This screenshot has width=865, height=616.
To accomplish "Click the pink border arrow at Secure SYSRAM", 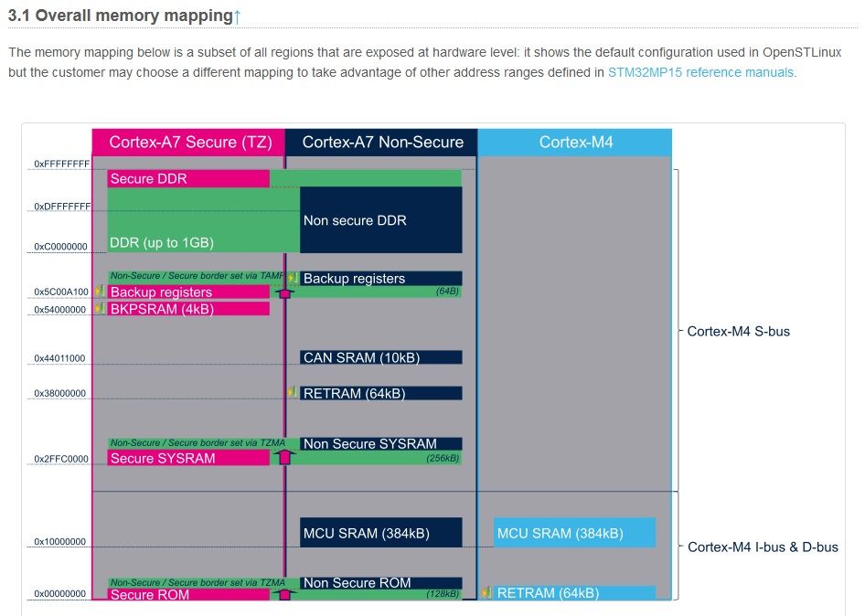I will click(x=284, y=457).
